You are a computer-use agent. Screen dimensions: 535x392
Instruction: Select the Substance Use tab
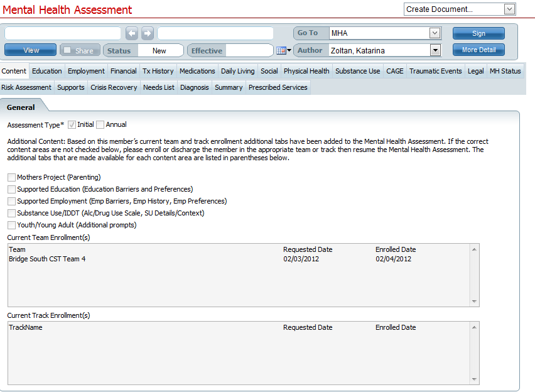point(357,71)
